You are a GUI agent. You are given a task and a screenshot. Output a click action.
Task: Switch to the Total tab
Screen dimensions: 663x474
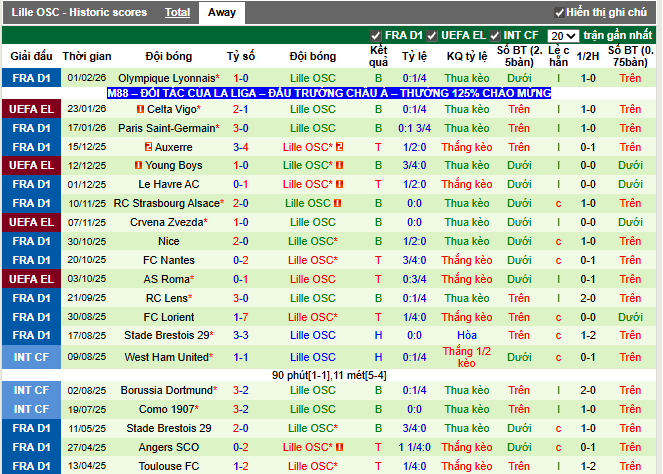click(178, 12)
